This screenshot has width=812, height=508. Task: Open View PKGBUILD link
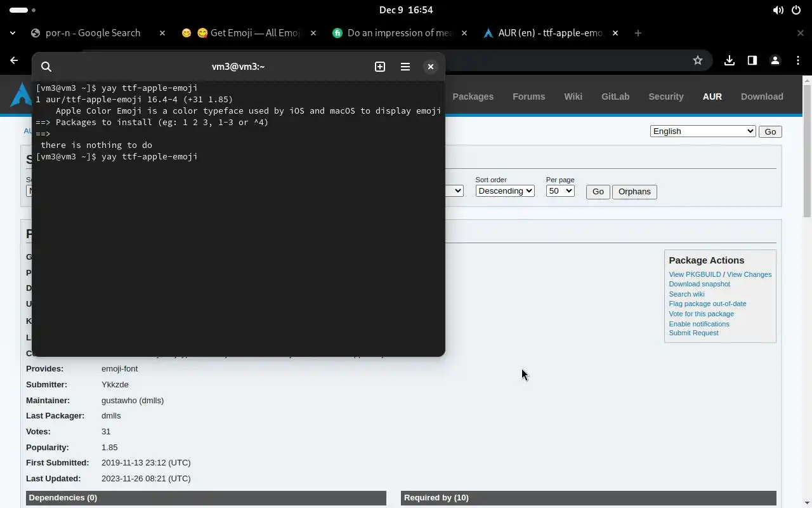pyautogui.click(x=695, y=274)
